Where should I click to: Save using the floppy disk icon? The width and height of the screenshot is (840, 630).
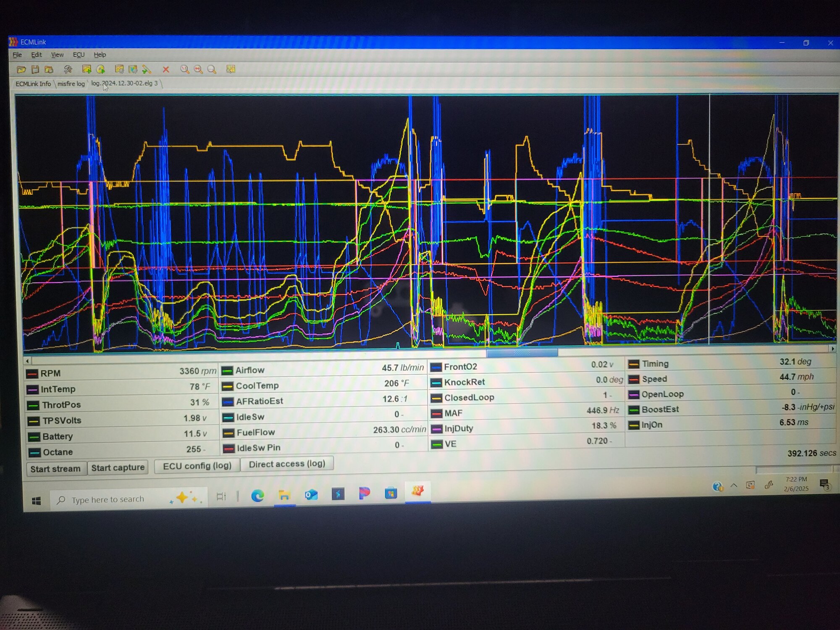[35, 69]
